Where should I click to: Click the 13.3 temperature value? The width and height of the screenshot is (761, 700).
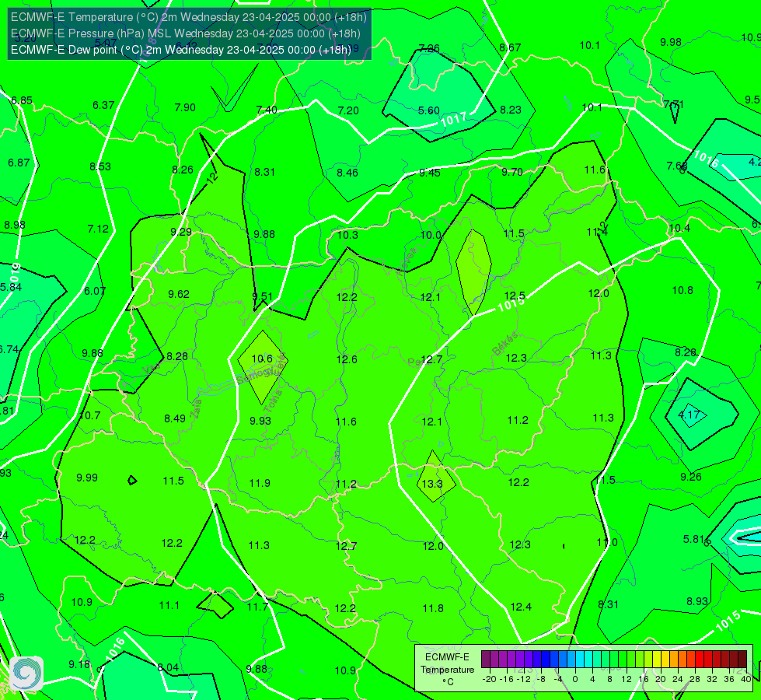pyautogui.click(x=432, y=484)
